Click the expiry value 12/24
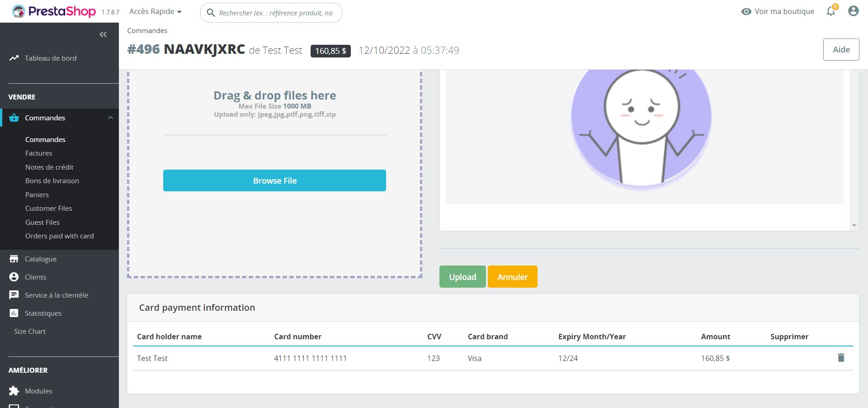 coord(568,358)
